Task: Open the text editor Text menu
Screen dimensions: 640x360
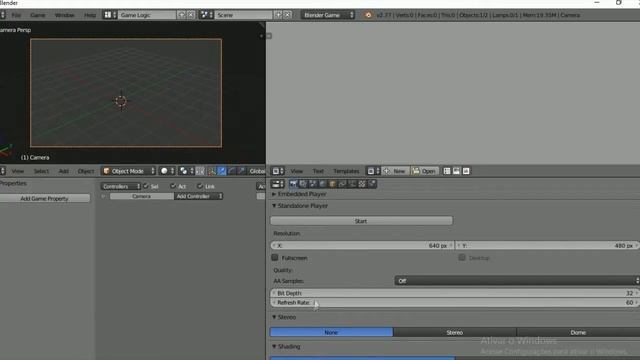Action: point(318,171)
